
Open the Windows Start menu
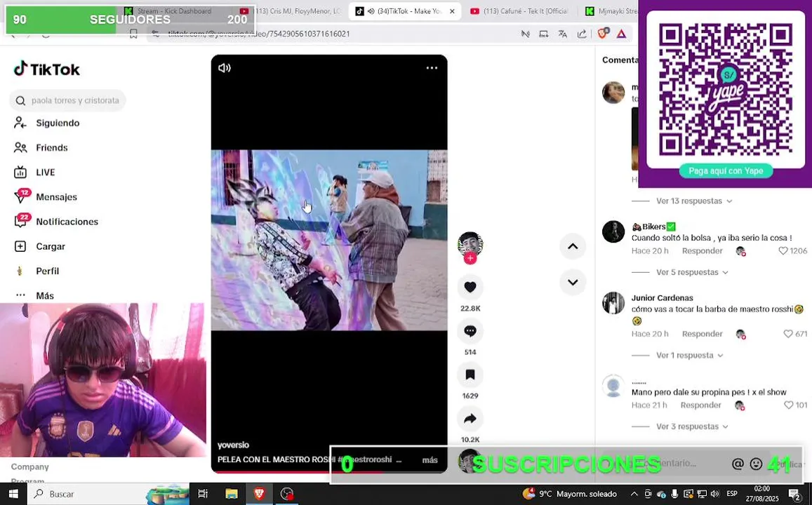pyautogui.click(x=13, y=494)
